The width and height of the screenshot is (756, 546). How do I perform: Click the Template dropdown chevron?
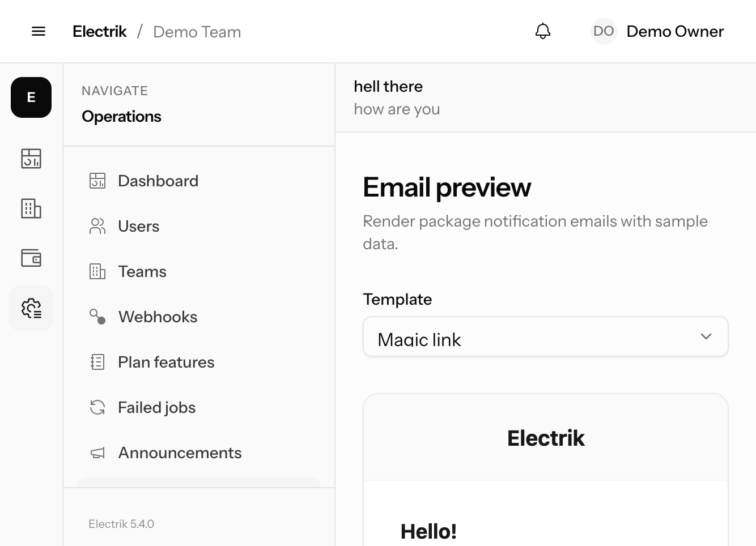tap(706, 336)
